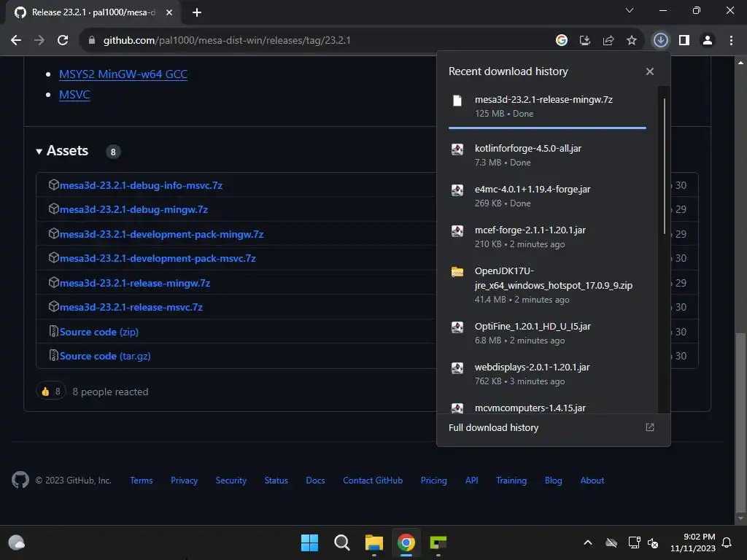Open the About footer link
The width and height of the screenshot is (747, 560).
point(592,481)
